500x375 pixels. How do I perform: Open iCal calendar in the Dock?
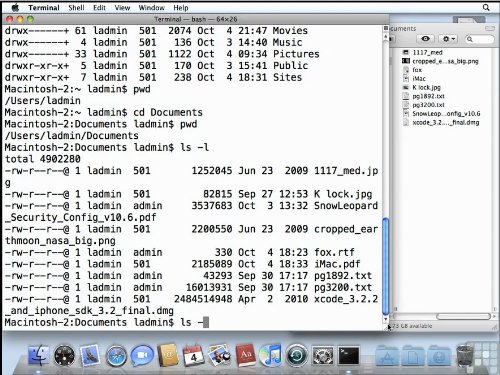pos(194,355)
